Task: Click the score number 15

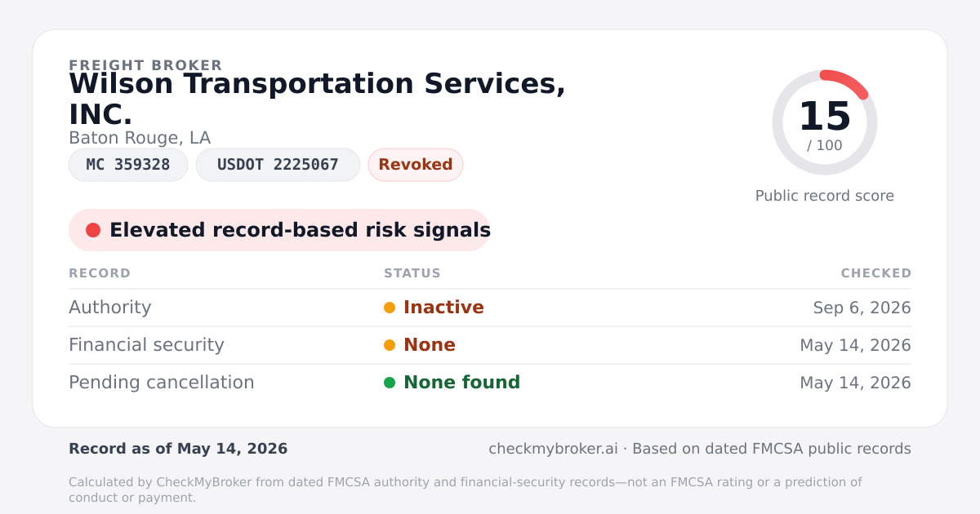Action: coord(825,117)
